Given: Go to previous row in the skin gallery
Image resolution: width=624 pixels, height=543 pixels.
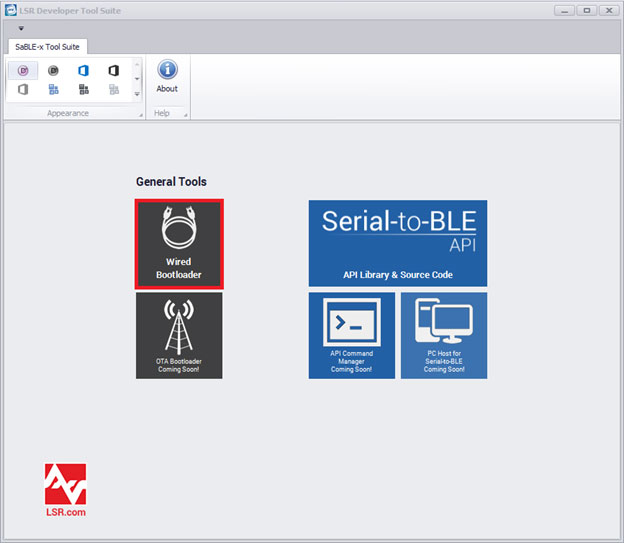Looking at the screenshot, I should tap(137, 64).
